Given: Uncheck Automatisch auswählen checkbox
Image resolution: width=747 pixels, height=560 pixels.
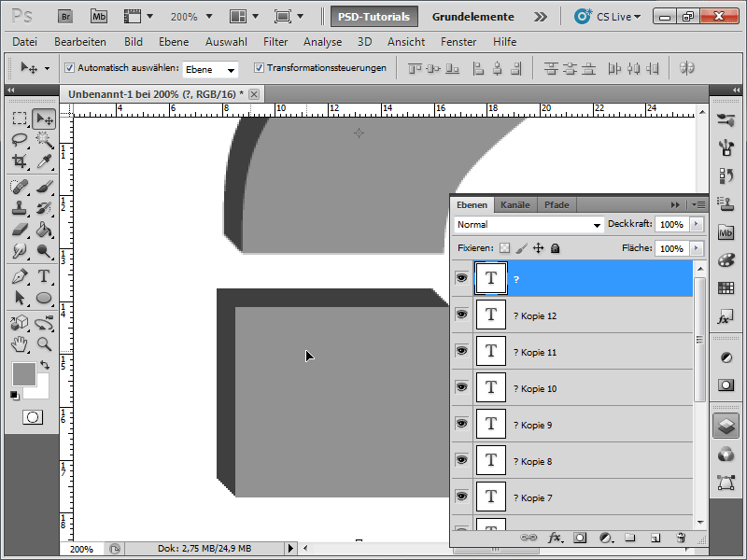Looking at the screenshot, I should pyautogui.click(x=69, y=68).
